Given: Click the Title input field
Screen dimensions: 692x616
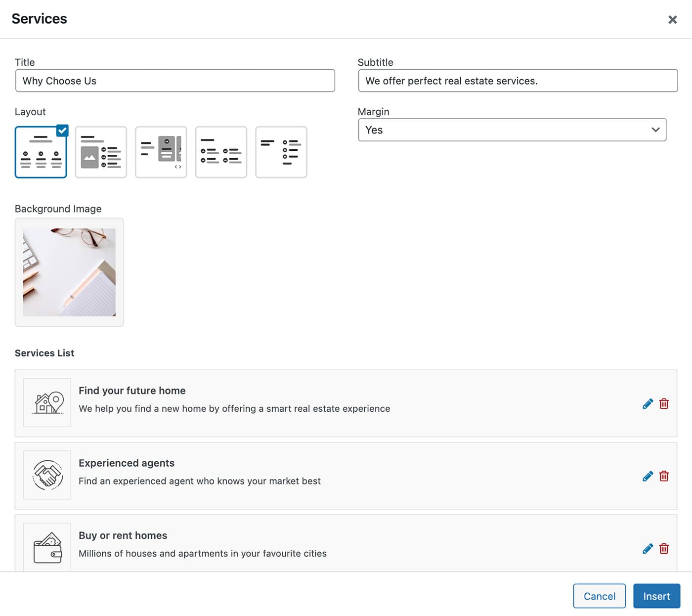Looking at the screenshot, I should click(175, 81).
